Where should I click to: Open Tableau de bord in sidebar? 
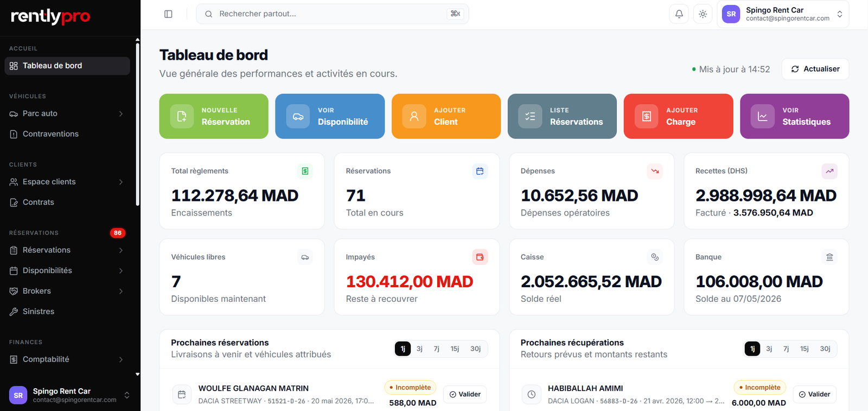[x=67, y=66]
